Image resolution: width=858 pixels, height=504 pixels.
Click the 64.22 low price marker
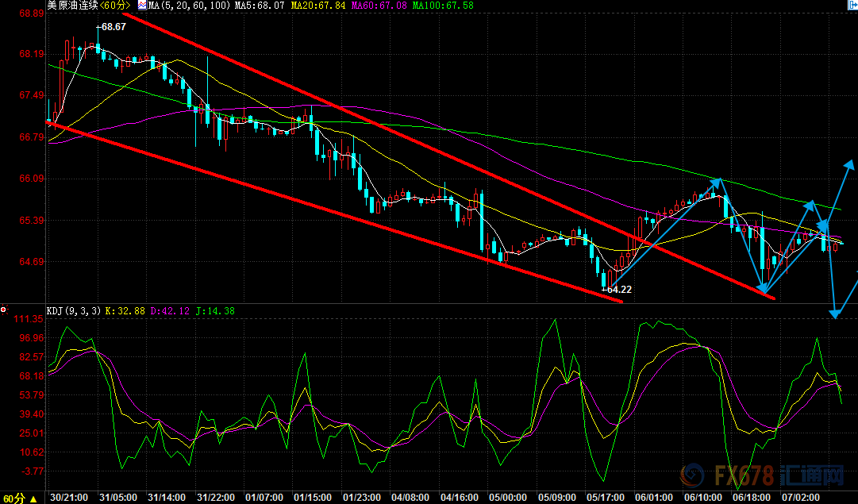(618, 290)
